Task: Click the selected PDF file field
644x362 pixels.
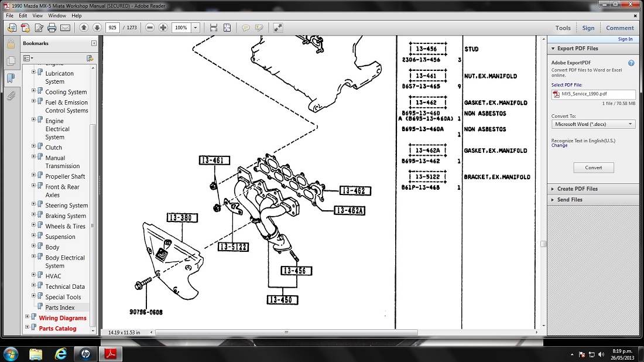Action: click(594, 94)
